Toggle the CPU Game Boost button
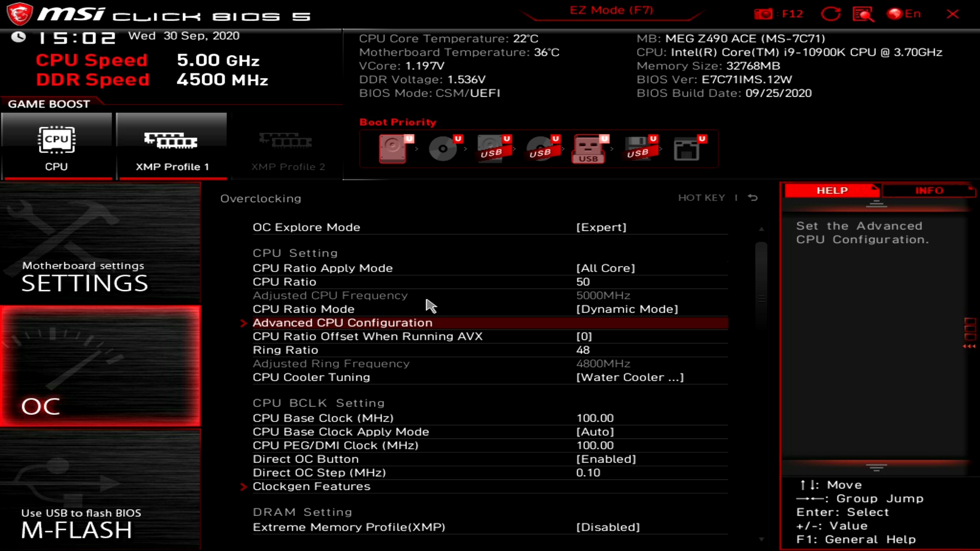 tap(56, 146)
